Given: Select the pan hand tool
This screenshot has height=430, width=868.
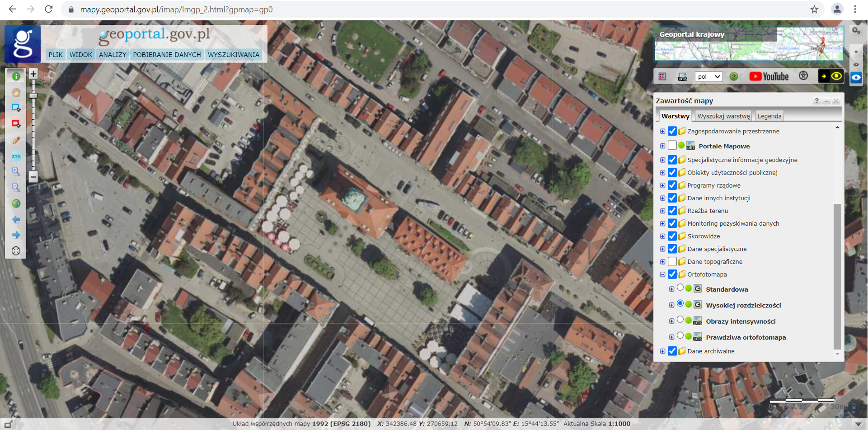Looking at the screenshot, I should [16, 92].
